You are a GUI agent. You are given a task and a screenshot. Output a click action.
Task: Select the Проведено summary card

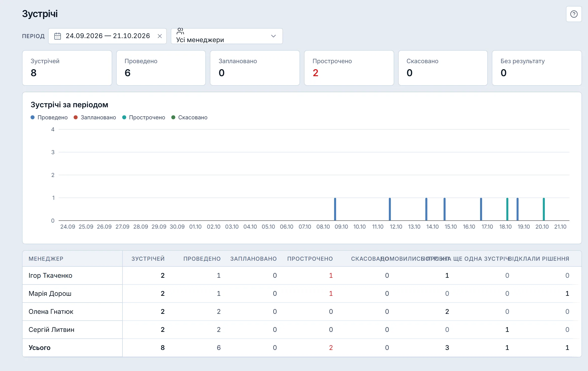pyautogui.click(x=161, y=68)
